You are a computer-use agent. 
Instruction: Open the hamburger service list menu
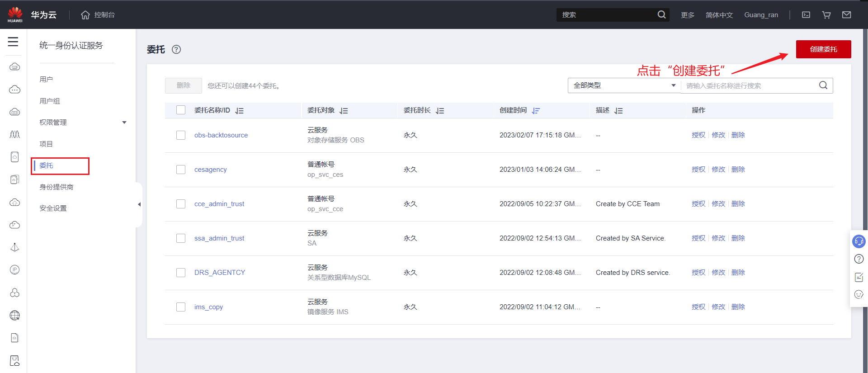pyautogui.click(x=13, y=42)
